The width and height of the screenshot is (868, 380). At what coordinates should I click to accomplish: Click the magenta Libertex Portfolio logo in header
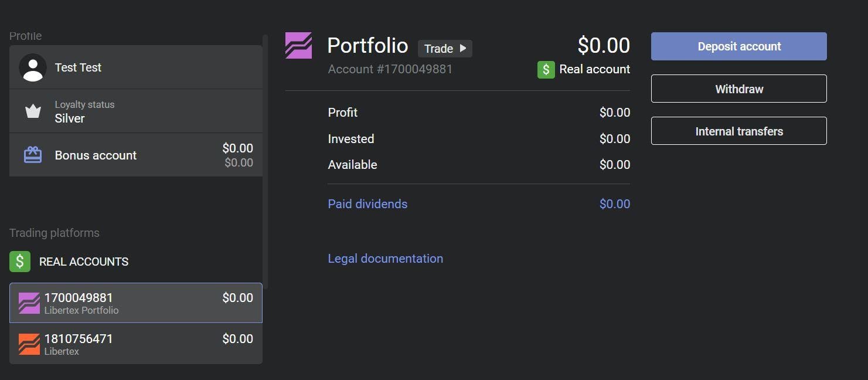point(298,45)
